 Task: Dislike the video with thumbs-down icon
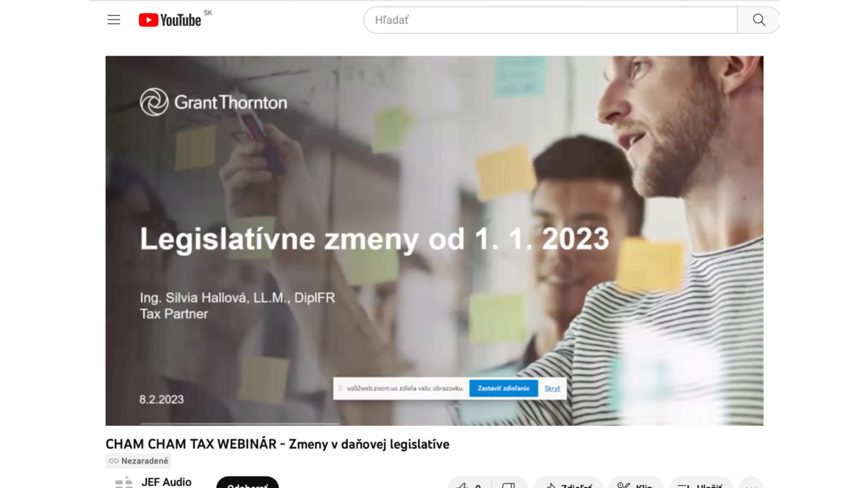coord(509,484)
